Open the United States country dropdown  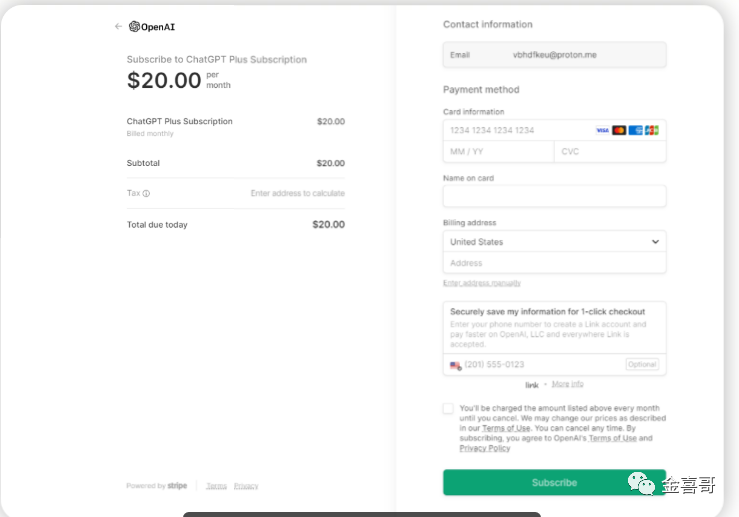545,242
